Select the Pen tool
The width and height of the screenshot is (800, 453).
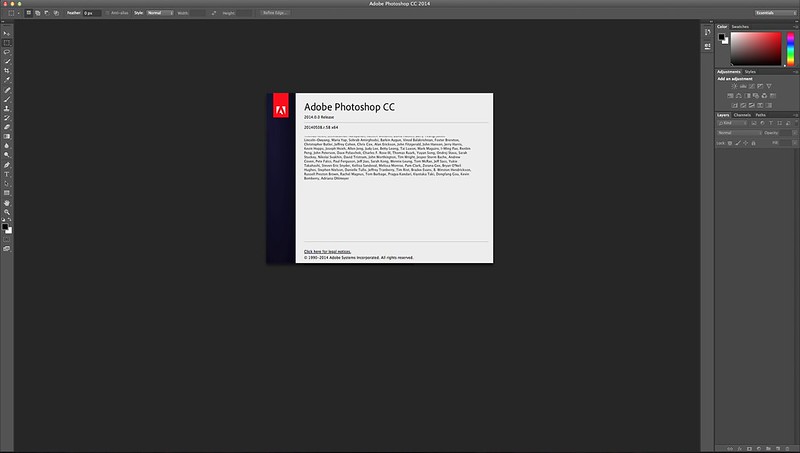7,164
